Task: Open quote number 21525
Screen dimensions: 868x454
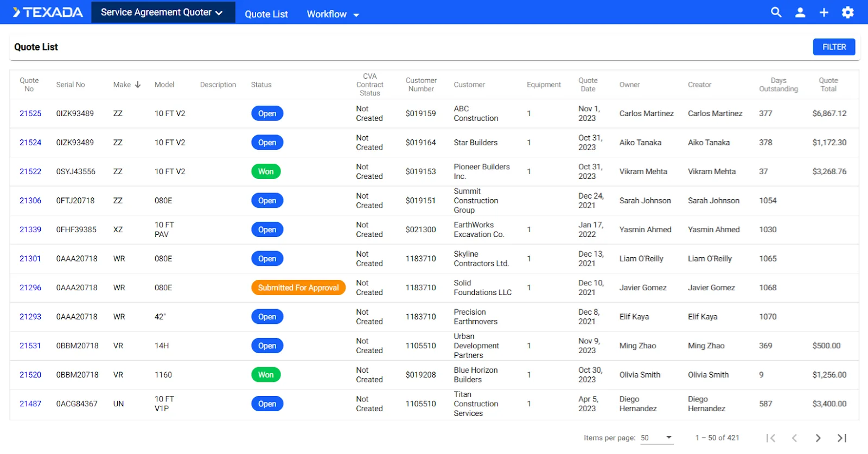Action: point(30,113)
